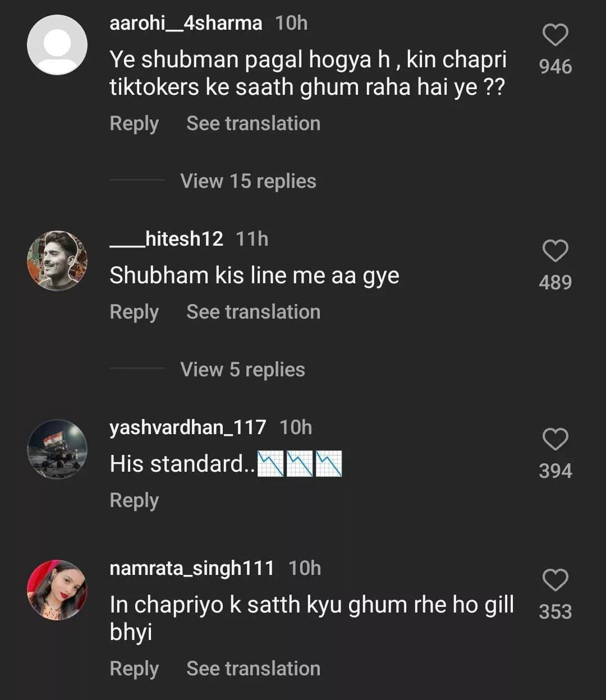Open aarohi__4sharma's default profile picture

click(57, 45)
